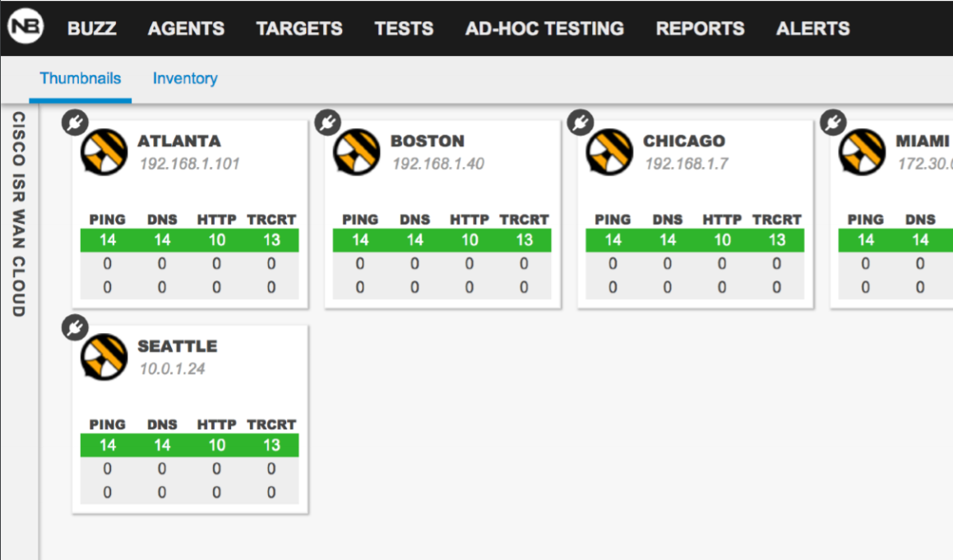Click the plug icon on Miami card
953x560 pixels.
tap(833, 123)
